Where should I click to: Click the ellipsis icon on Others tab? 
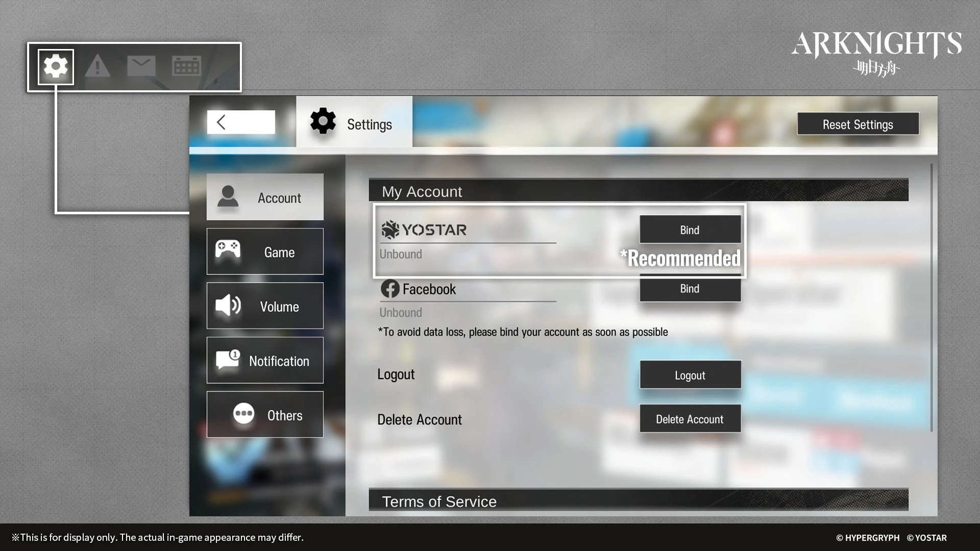click(243, 413)
